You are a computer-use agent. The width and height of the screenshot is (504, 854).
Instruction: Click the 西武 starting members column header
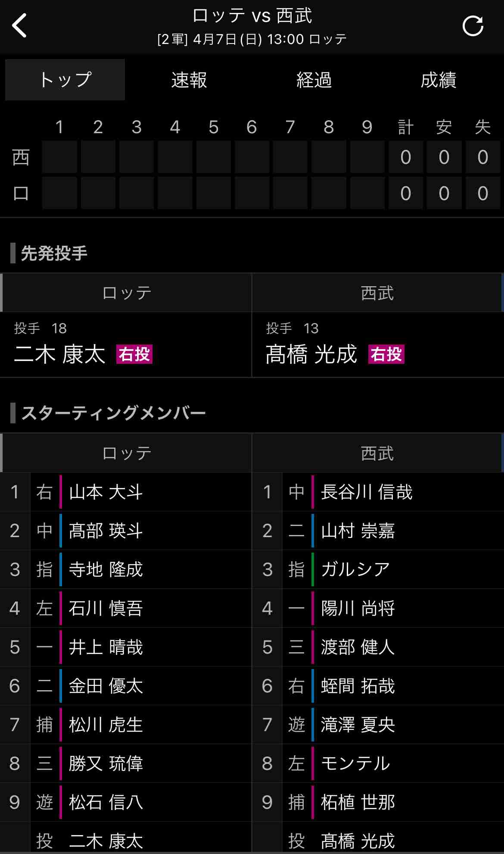[x=377, y=453]
